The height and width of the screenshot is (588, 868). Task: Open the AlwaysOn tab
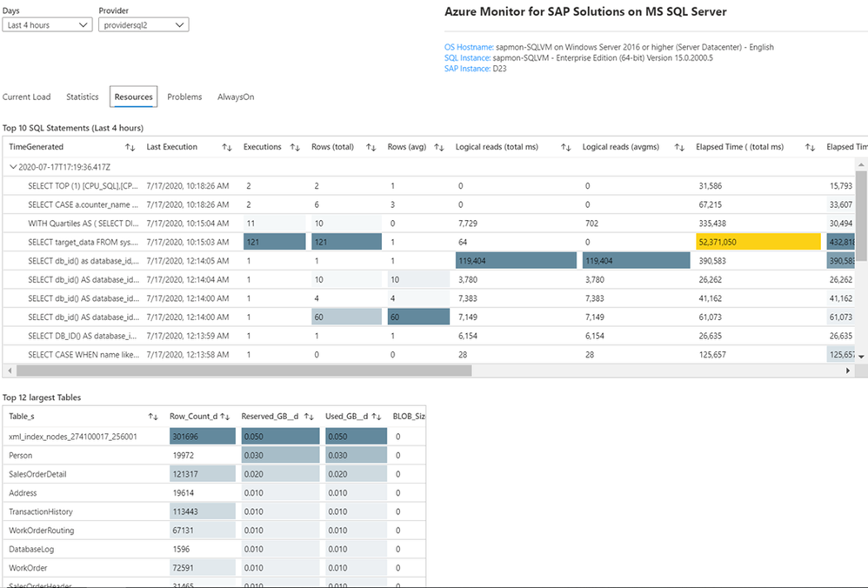coord(236,97)
